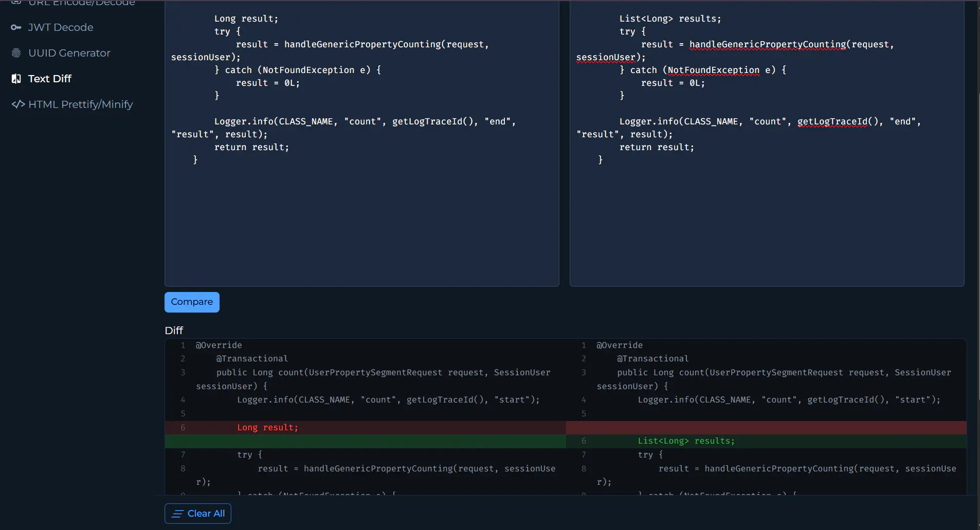This screenshot has width=980, height=530.
Task: Click the Clear All button
Action: [x=198, y=514]
